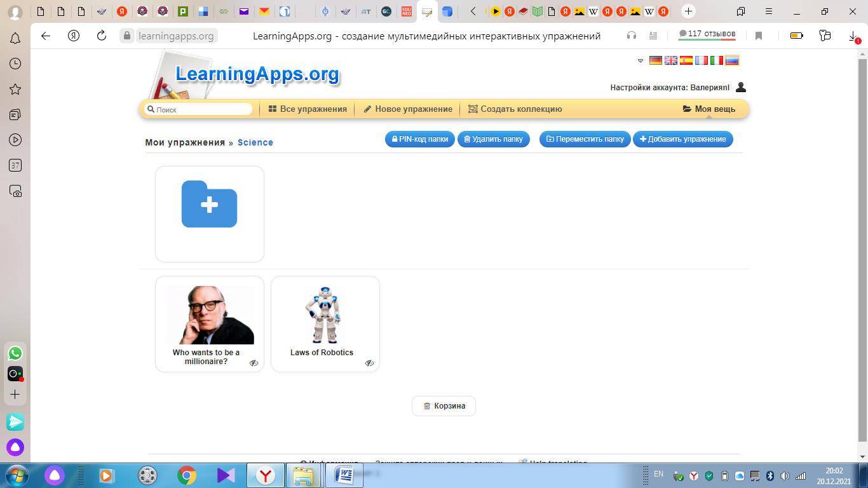This screenshot has width=868, height=488.
Task: Open the downloads arrow icon
Action: coord(853,36)
